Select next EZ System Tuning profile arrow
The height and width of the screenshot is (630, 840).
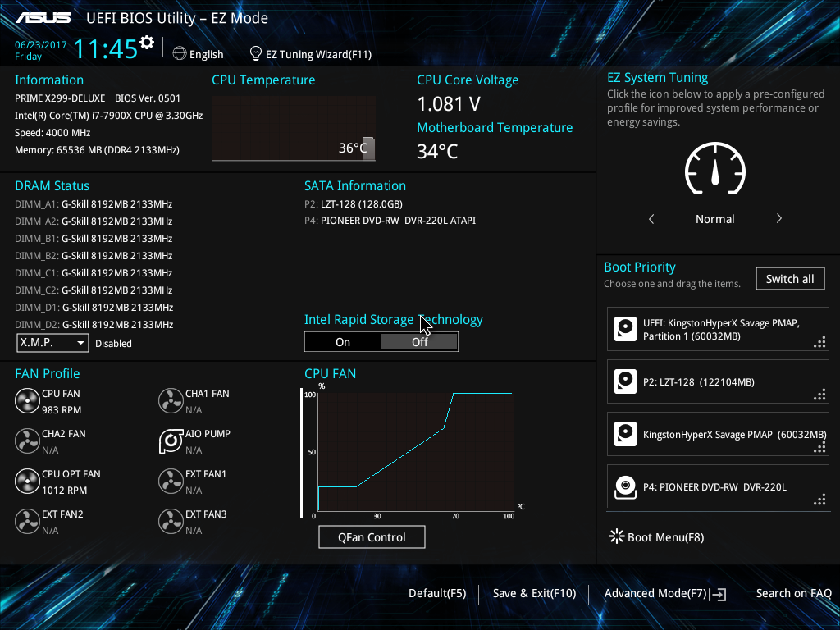coord(779,218)
